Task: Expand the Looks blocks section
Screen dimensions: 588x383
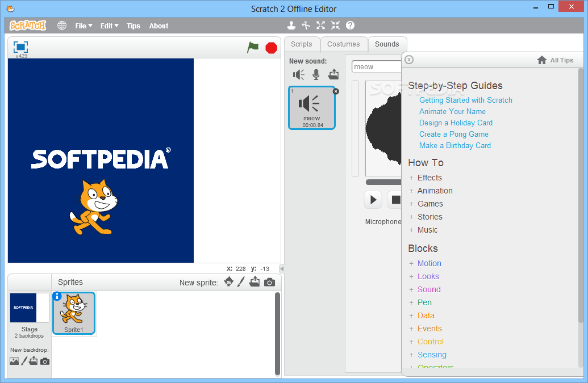Action: click(424, 277)
